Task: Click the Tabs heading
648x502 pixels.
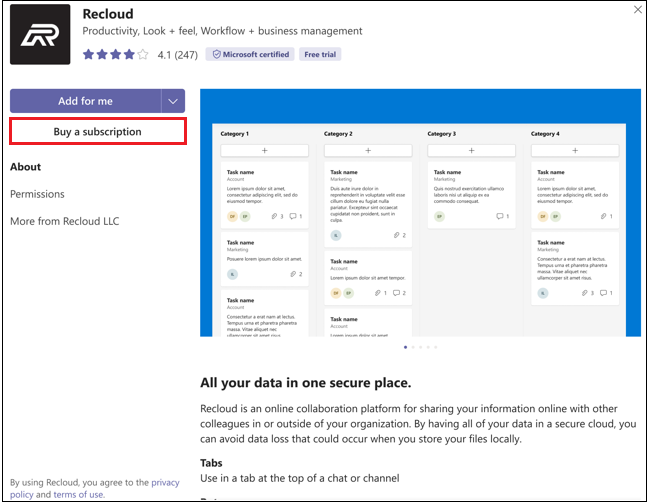Action: coord(211,463)
